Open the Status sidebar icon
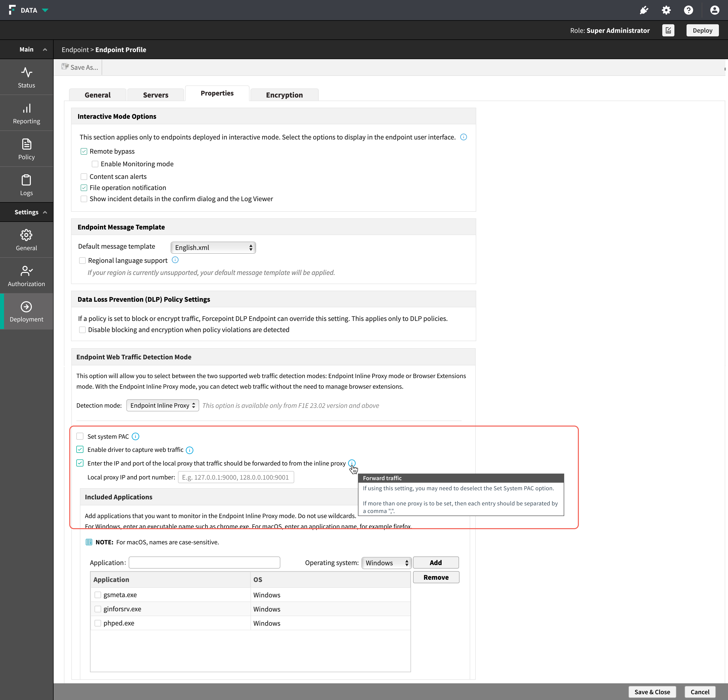The image size is (728, 700). coord(26,73)
